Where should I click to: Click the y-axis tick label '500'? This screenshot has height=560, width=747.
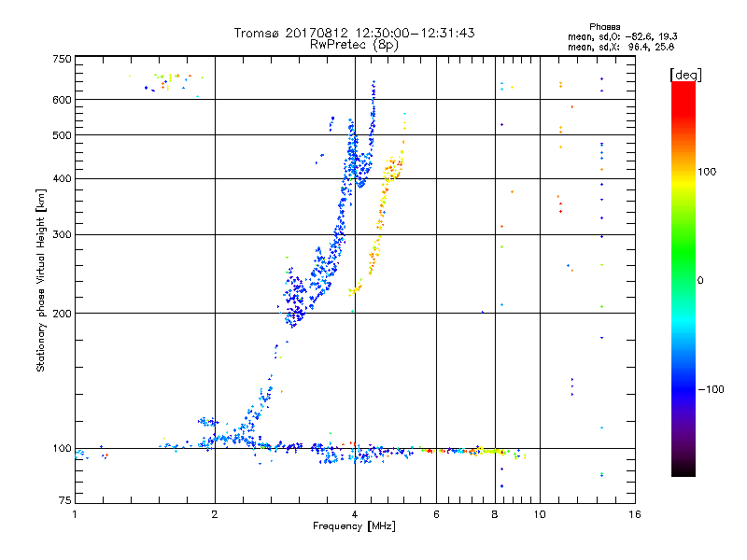(x=63, y=135)
